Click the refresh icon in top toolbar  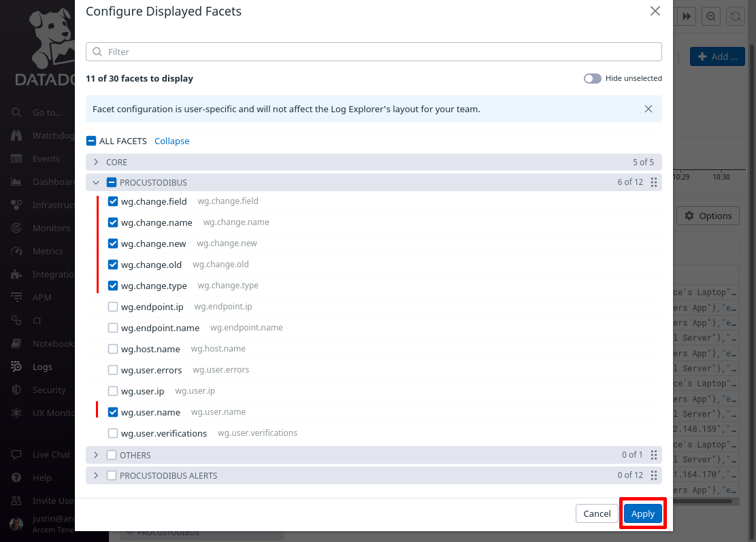click(x=736, y=16)
